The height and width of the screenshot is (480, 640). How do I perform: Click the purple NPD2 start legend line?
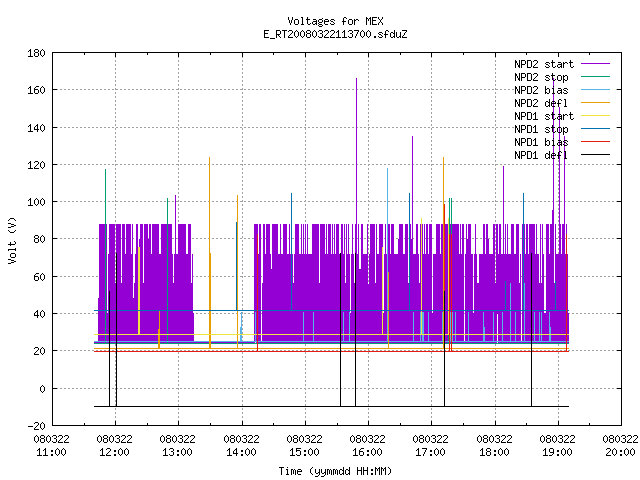pyautogui.click(x=595, y=64)
